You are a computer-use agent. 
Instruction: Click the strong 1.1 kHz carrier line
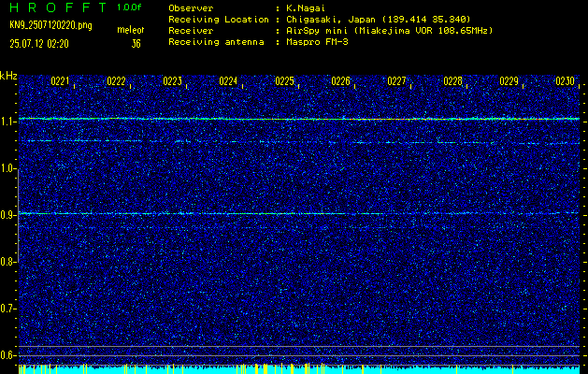coord(299,119)
